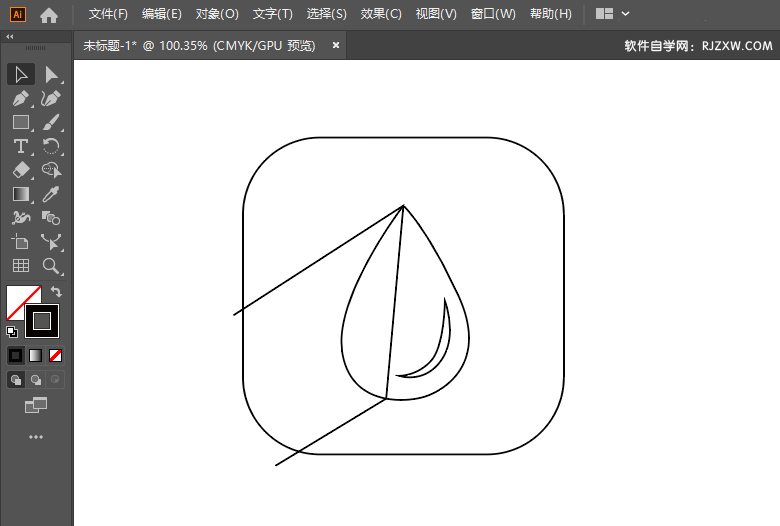The height and width of the screenshot is (526, 780).
Task: Select the Selection tool (black arrow)
Action: click(21, 75)
